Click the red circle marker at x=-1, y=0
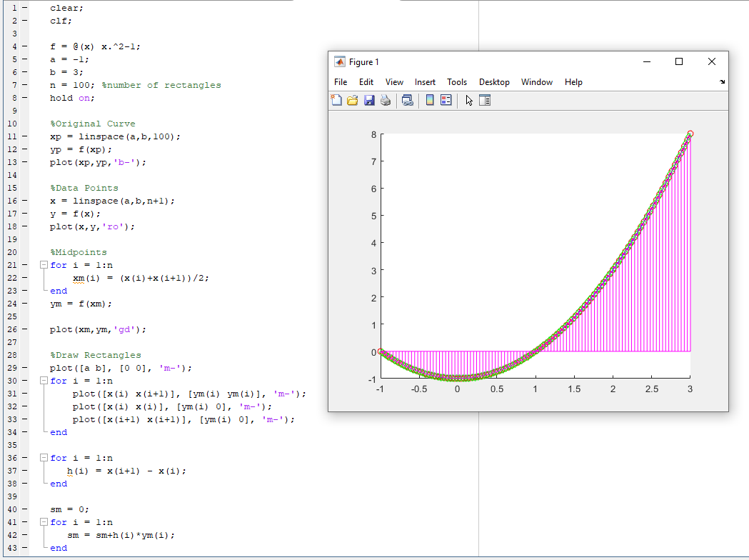Viewport: 749px width, 560px height. click(x=381, y=351)
